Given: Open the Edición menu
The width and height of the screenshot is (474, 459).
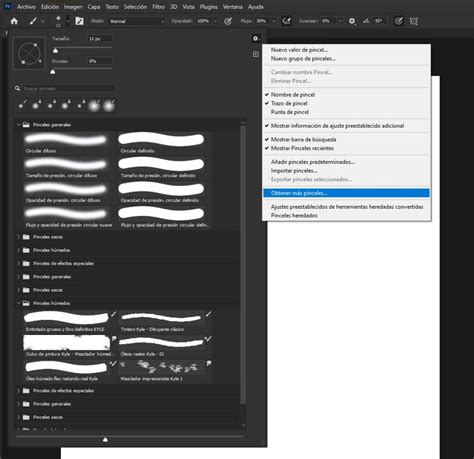Looking at the screenshot, I should point(50,7).
